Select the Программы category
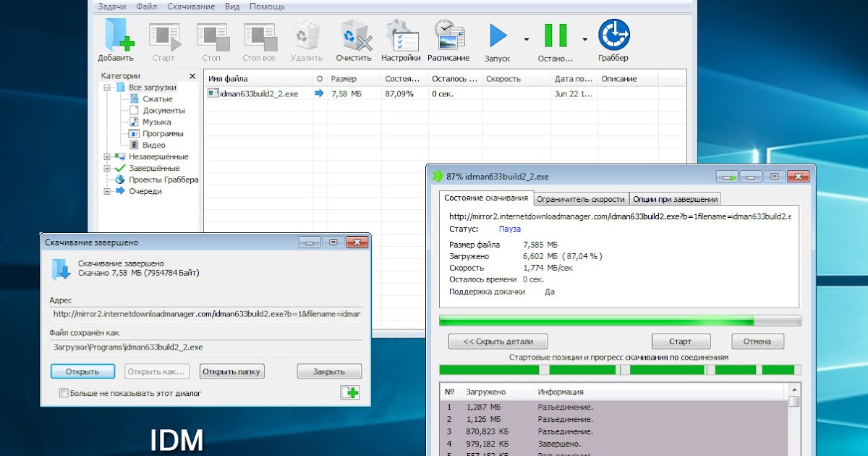This screenshot has width=868, height=456. pyautogui.click(x=163, y=134)
